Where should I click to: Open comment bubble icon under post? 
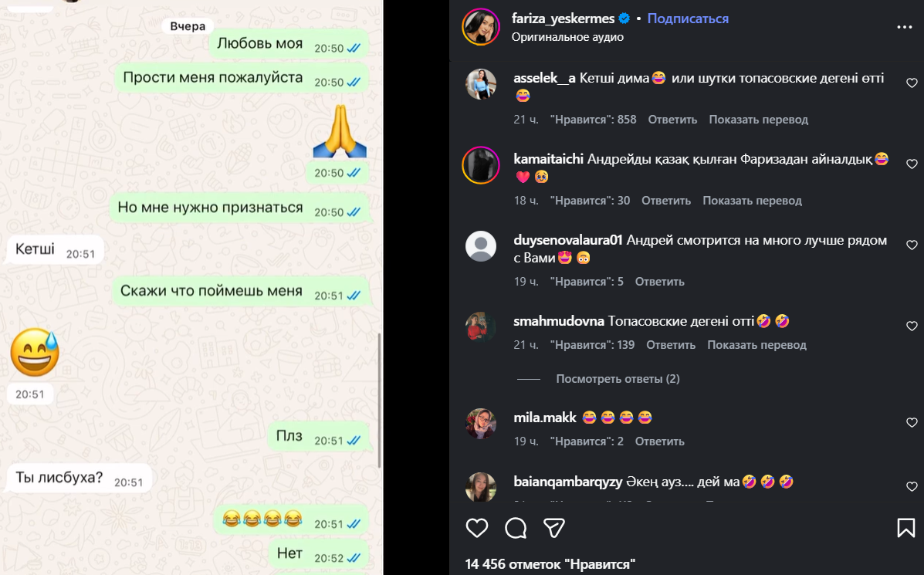tap(516, 528)
